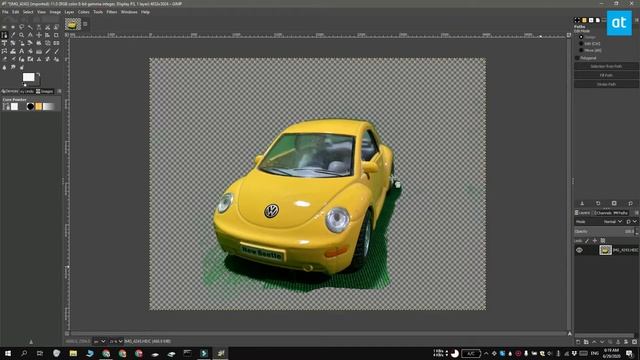
Task: Choose Edit (Ctrl) mode radio button
Action: 581,43
